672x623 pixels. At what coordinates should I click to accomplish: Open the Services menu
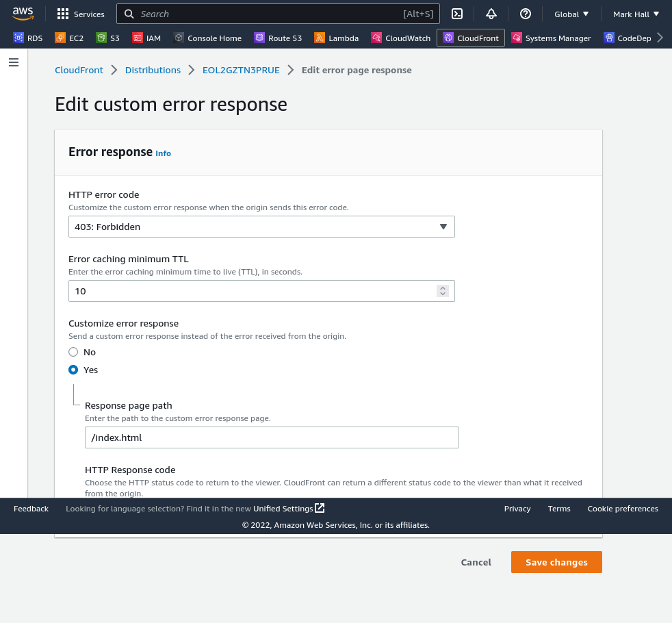[81, 14]
